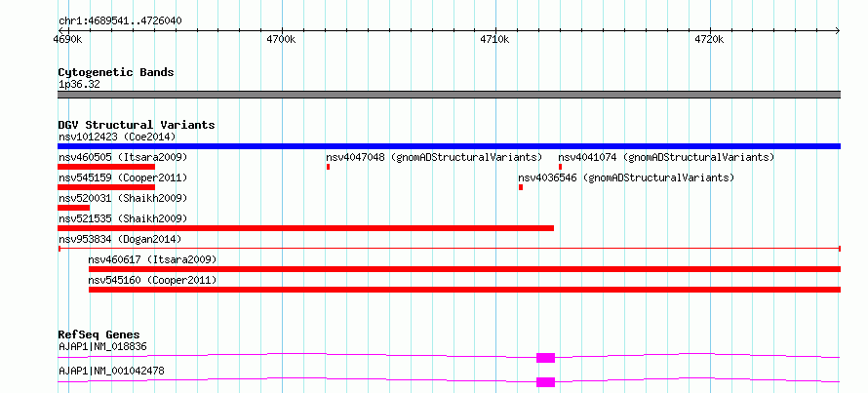Click the 4720k ruler tick label
The width and height of the screenshot is (868, 393).
[x=709, y=39]
